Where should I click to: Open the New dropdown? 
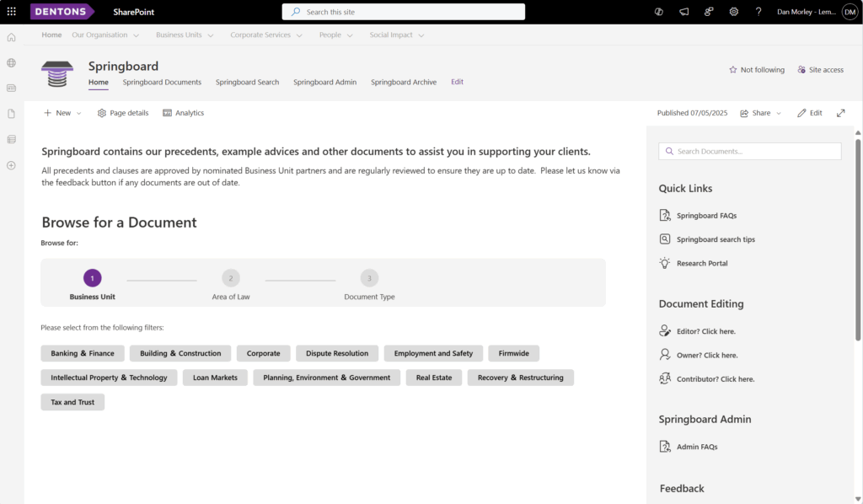point(62,113)
